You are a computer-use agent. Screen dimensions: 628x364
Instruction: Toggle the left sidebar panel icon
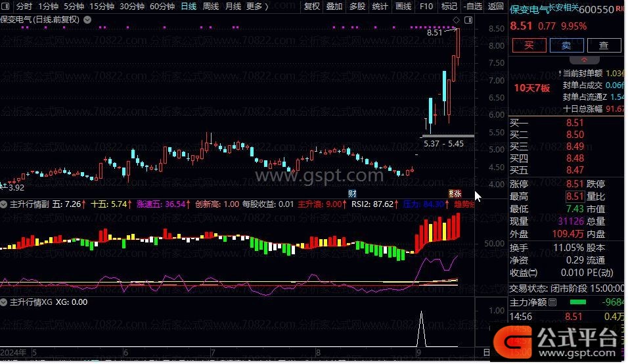pyautogui.click(x=7, y=7)
